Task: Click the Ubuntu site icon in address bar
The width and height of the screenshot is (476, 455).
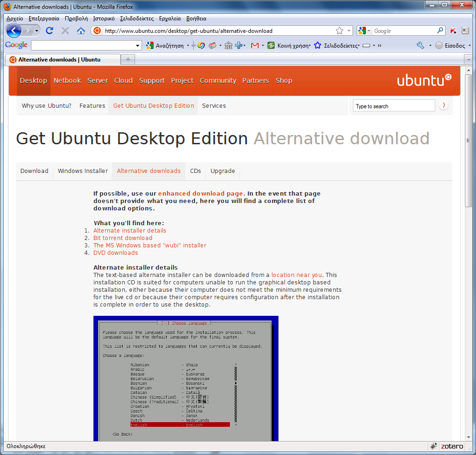Action: point(97,31)
